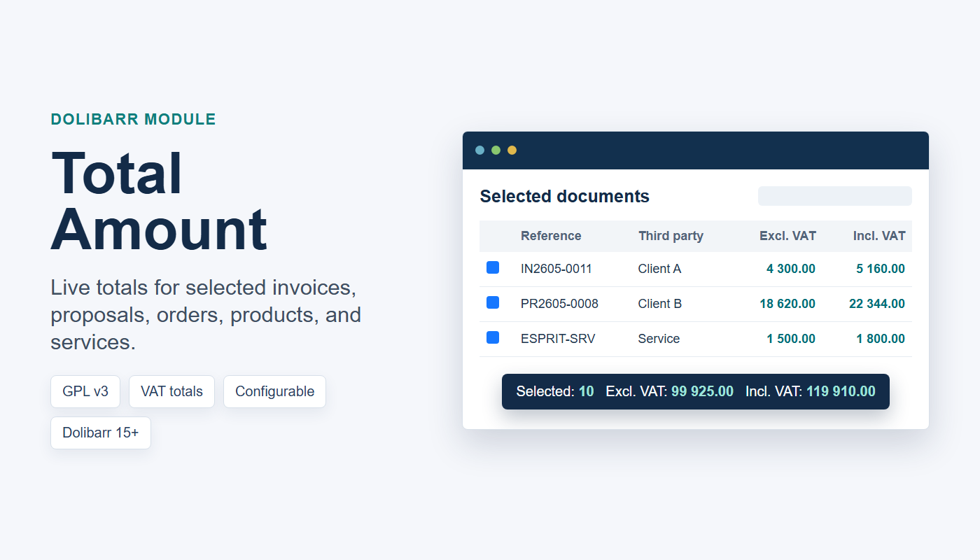Click the Reference column header
Image resolution: width=980 pixels, height=560 pixels.
click(x=551, y=236)
